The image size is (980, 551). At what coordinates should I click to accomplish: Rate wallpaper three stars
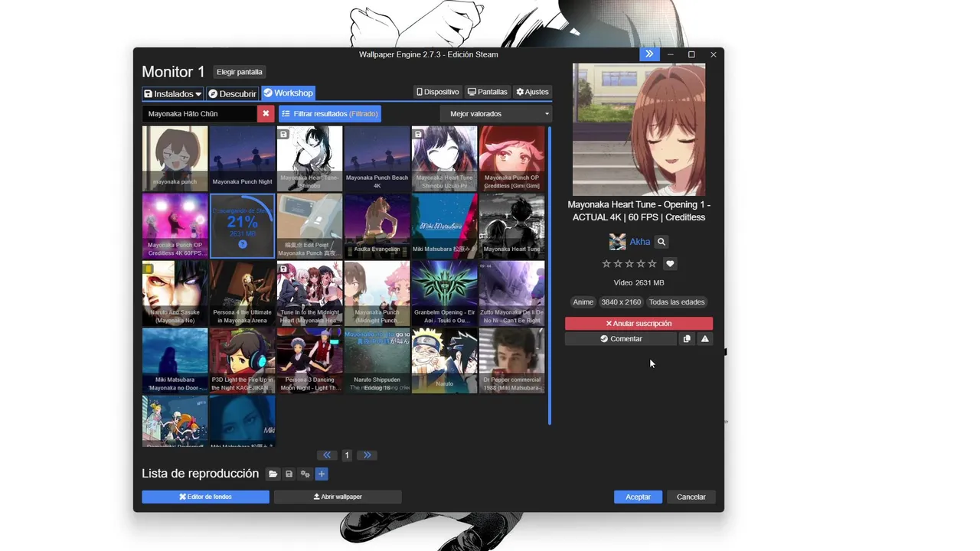(629, 263)
